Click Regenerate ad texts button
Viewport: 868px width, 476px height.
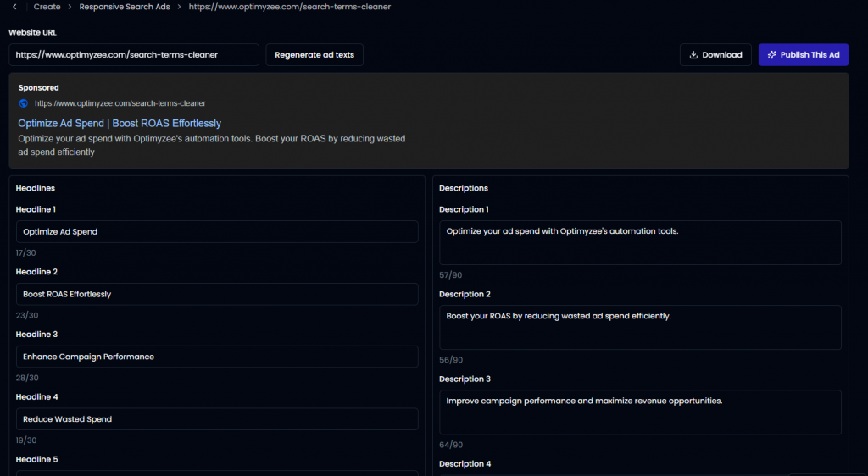click(x=314, y=55)
